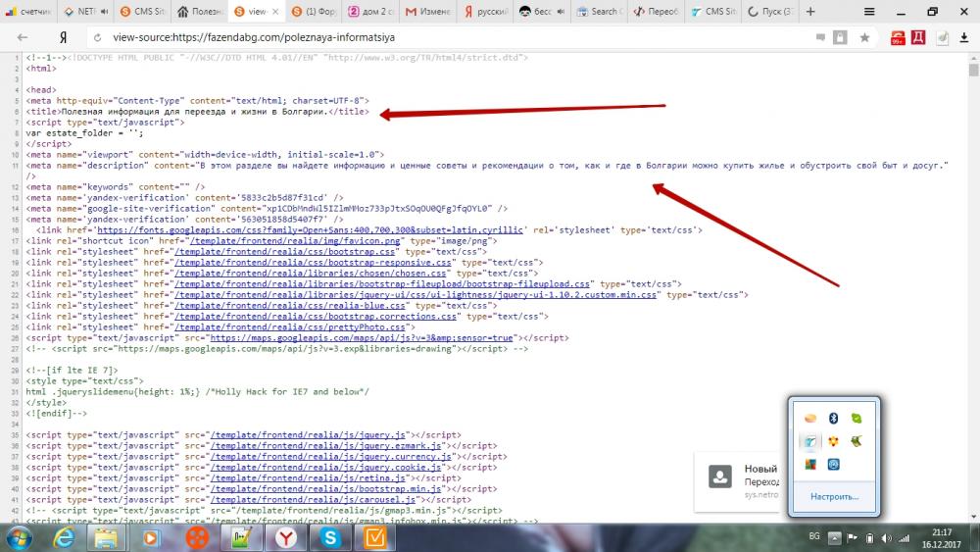Switch to the last 'CMS Sit' tab with blue icon
This screenshot has width=980, height=552.
(x=713, y=11)
